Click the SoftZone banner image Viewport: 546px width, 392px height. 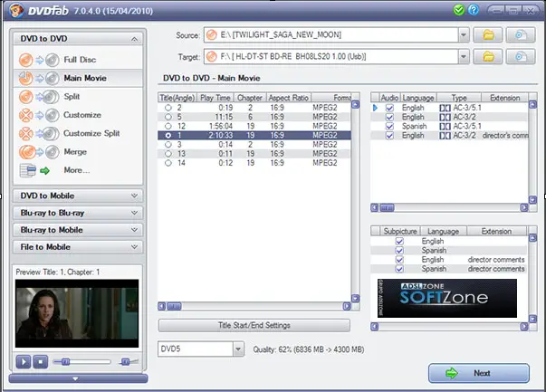click(x=447, y=299)
